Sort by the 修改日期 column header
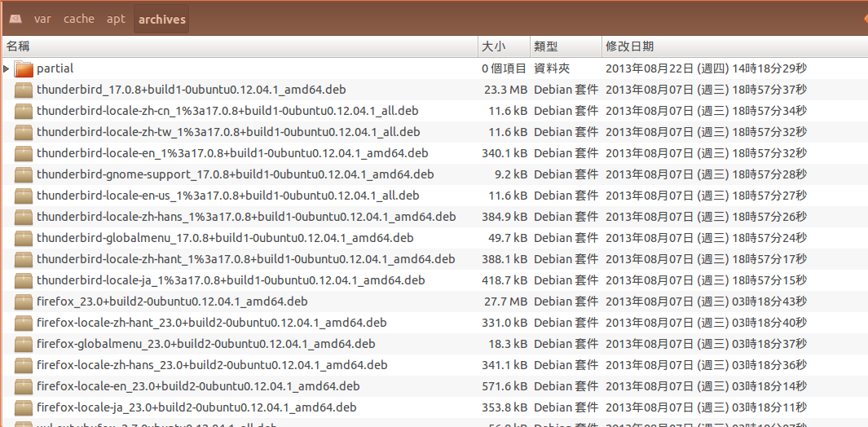This screenshot has width=868, height=427. pyautogui.click(x=734, y=46)
